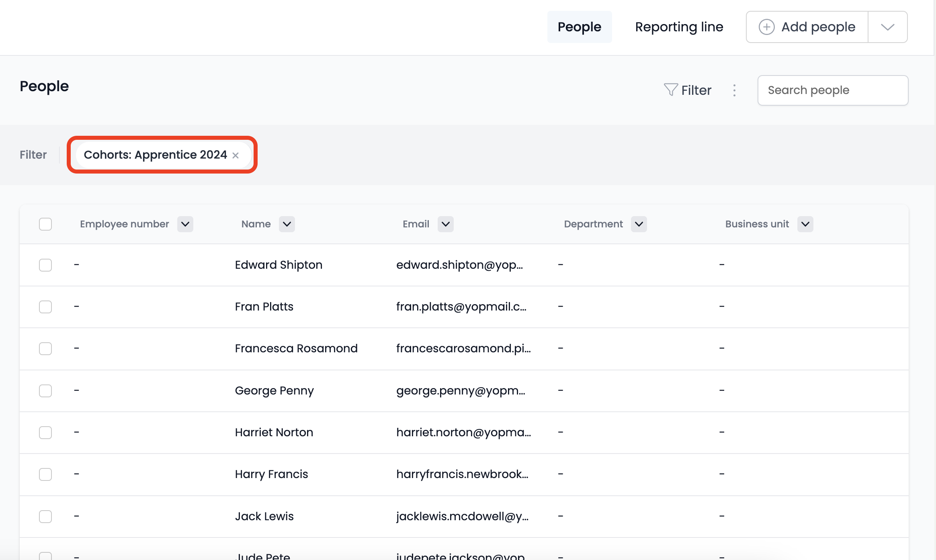This screenshot has width=936, height=560.
Task: Click the Add people button
Action: tap(817, 27)
